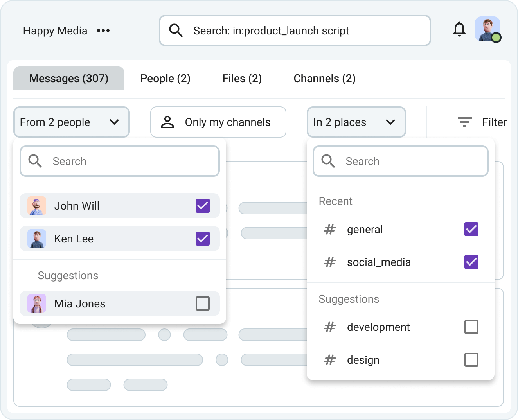Click the search field in the people dropdown
Image resolution: width=518 pixels, height=420 pixels.
tap(119, 161)
